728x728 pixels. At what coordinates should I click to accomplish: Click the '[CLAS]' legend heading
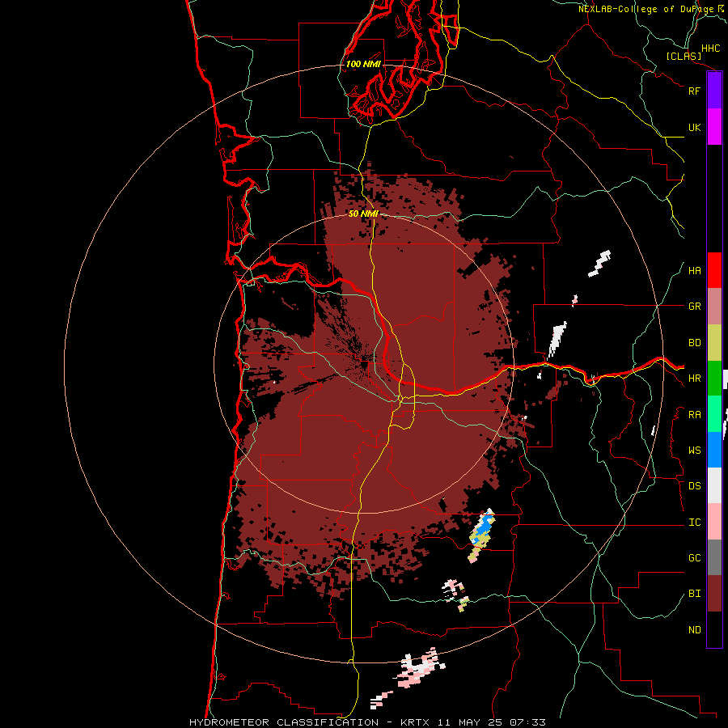(684, 56)
